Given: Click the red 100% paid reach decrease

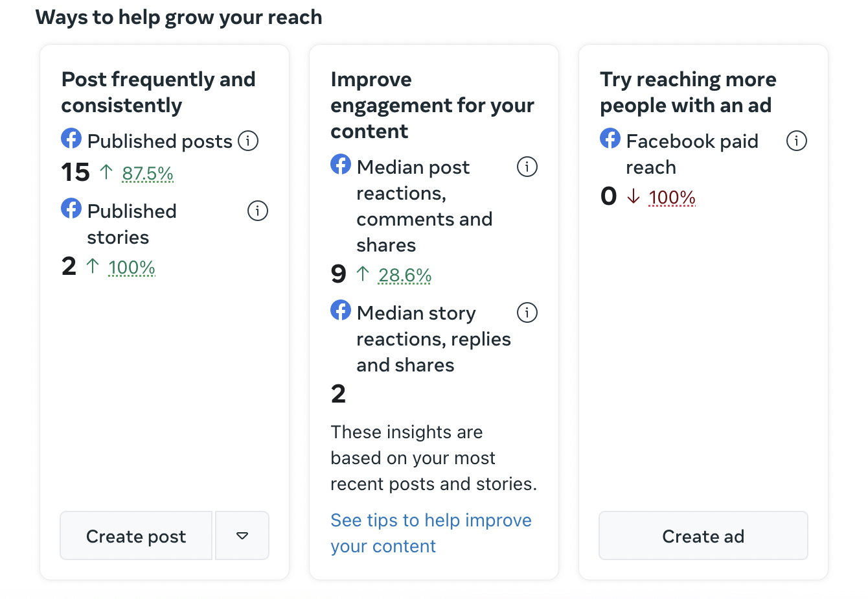Looking at the screenshot, I should pos(672,198).
